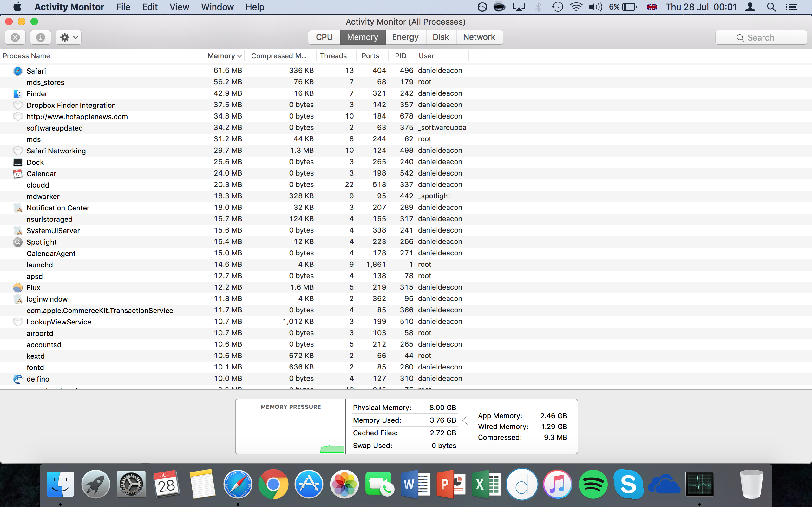Open Safari from the Dock

tap(238, 484)
